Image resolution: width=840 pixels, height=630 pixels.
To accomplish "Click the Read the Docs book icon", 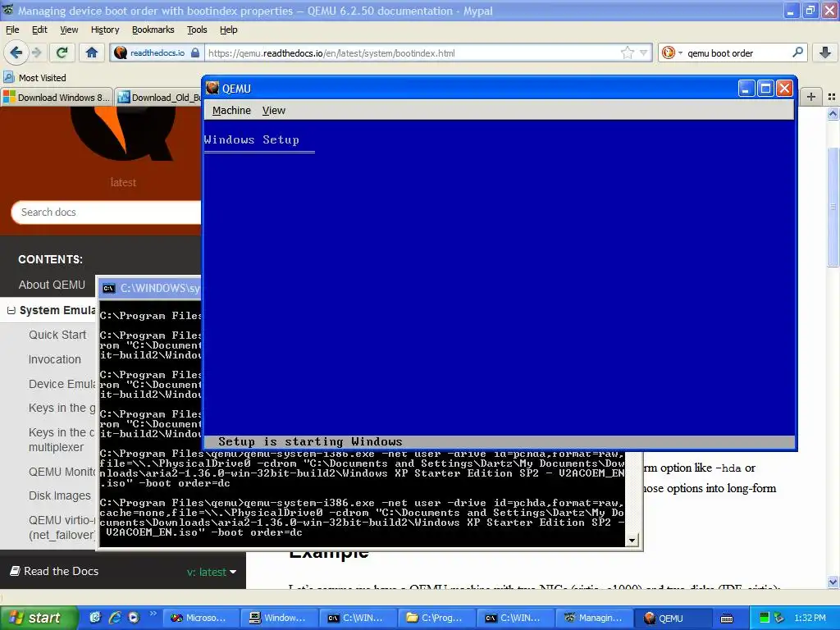I will click(x=16, y=571).
